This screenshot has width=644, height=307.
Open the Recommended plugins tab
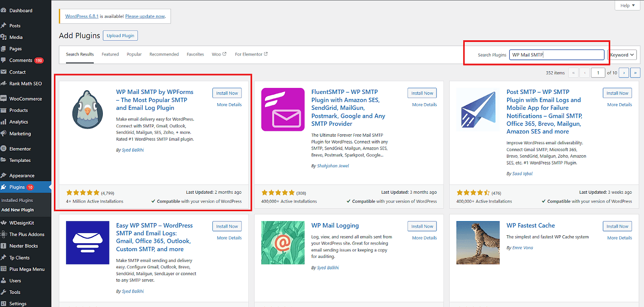coord(164,54)
